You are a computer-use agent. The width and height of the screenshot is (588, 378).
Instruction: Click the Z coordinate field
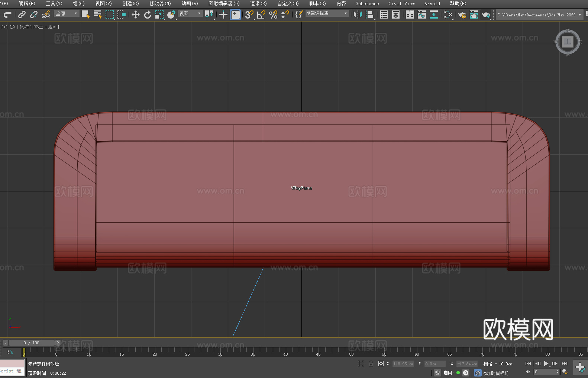(x=467, y=364)
